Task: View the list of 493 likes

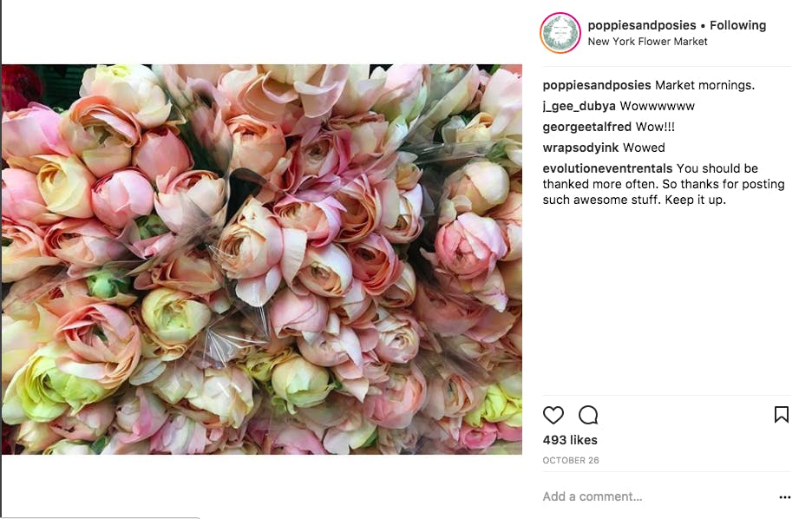Action: pos(570,440)
